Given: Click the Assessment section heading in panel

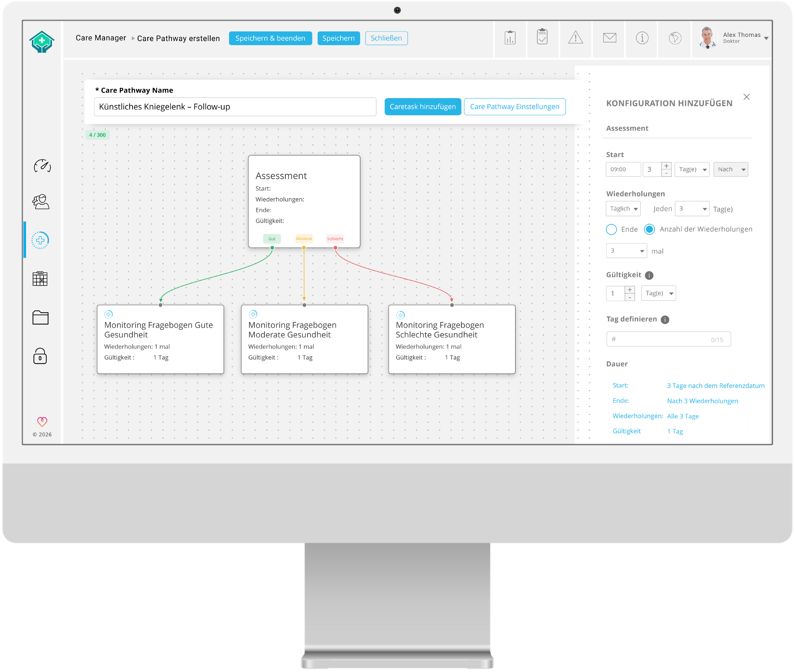Looking at the screenshot, I should (x=627, y=128).
